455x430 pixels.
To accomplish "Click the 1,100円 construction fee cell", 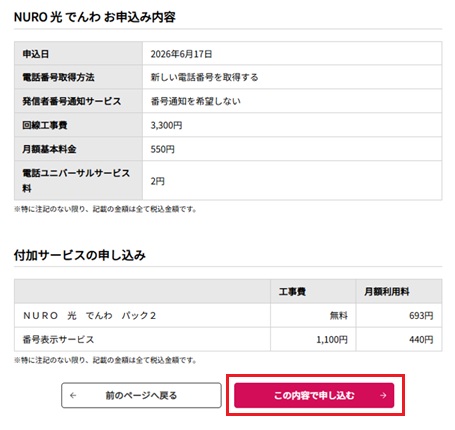I will click(x=313, y=339).
